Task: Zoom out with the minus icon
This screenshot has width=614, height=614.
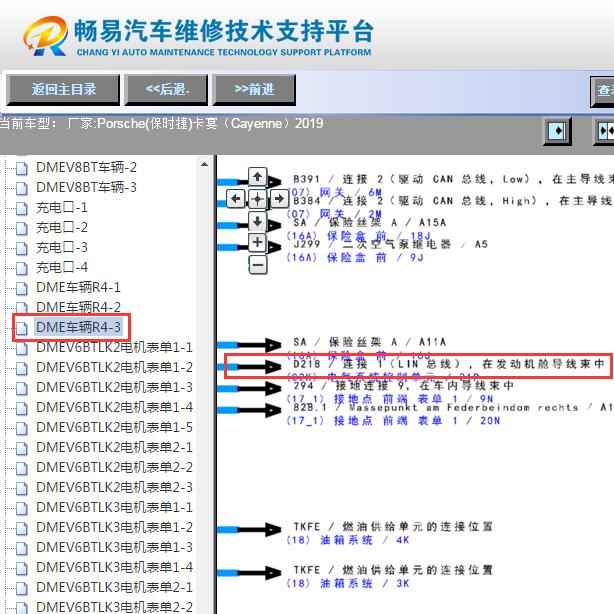Action: [x=257, y=265]
